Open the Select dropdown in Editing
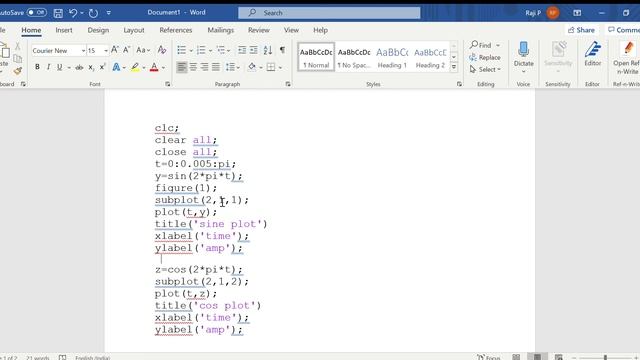Viewport: 640px width, 360px height. coord(485,69)
